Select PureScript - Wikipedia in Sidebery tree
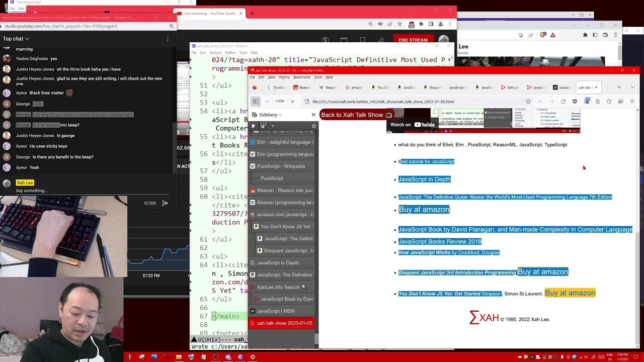This screenshot has width=644, height=362. 281,166
